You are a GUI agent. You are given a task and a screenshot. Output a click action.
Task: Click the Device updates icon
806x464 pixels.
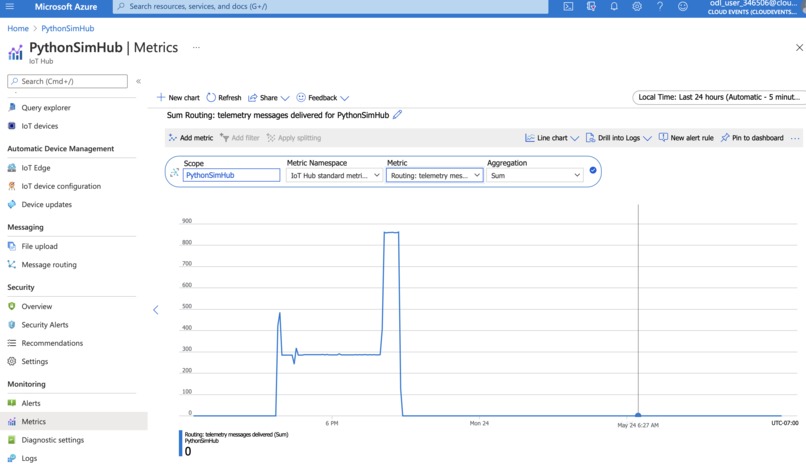tap(12, 205)
